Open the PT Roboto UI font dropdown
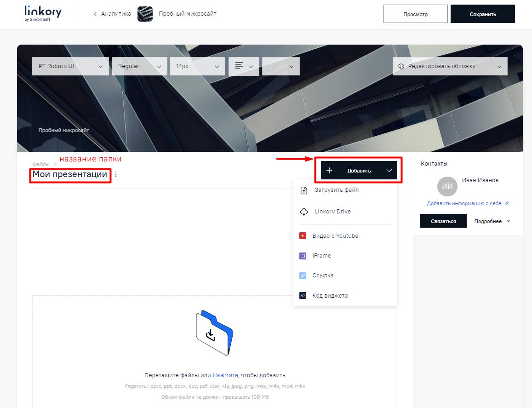532x408 pixels. 70,66
